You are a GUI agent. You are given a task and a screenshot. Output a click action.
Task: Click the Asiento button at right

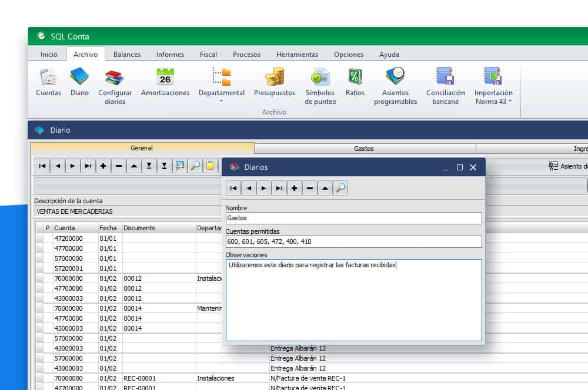click(x=567, y=166)
